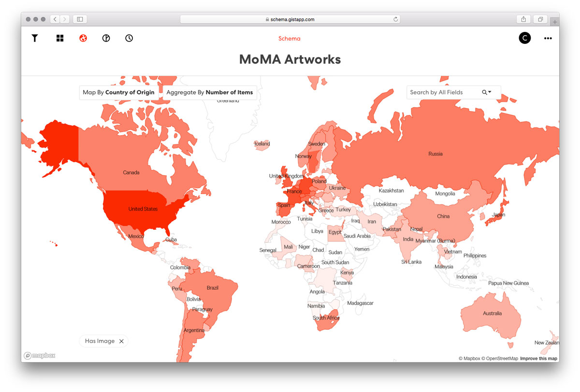Click the United Kingdom country label
Viewport: 580px width, 392px height.
[287, 176]
